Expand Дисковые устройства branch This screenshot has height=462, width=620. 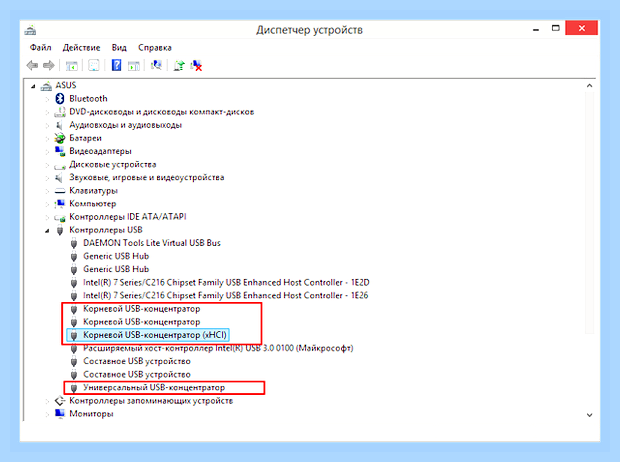(47, 165)
